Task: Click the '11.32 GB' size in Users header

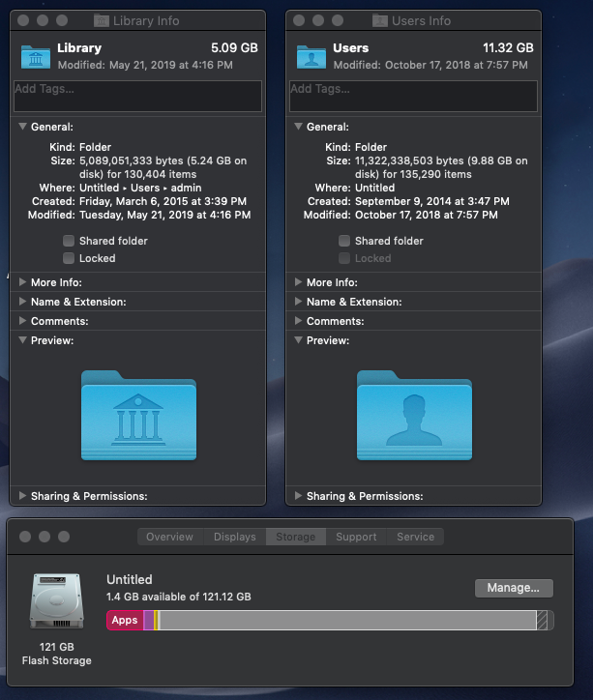Action: [x=508, y=47]
